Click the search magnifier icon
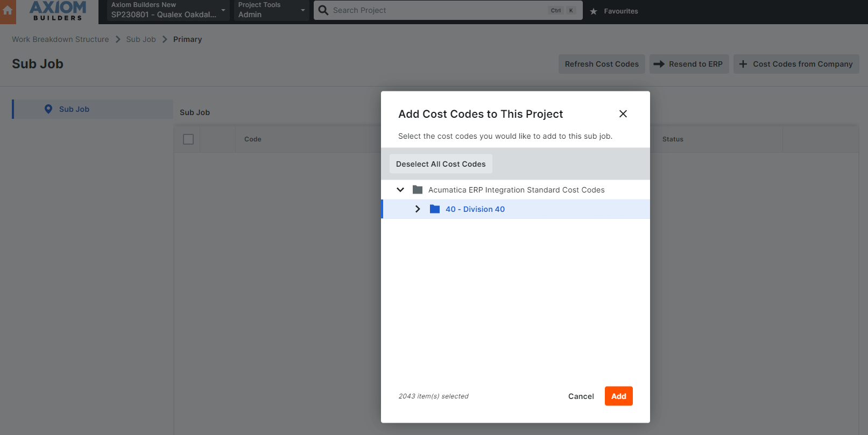Screen dimensions: 868x435 [323, 10]
